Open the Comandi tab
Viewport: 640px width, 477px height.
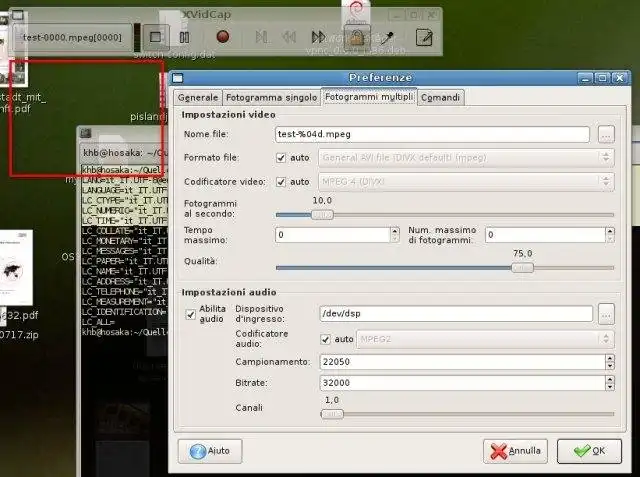(x=440, y=98)
